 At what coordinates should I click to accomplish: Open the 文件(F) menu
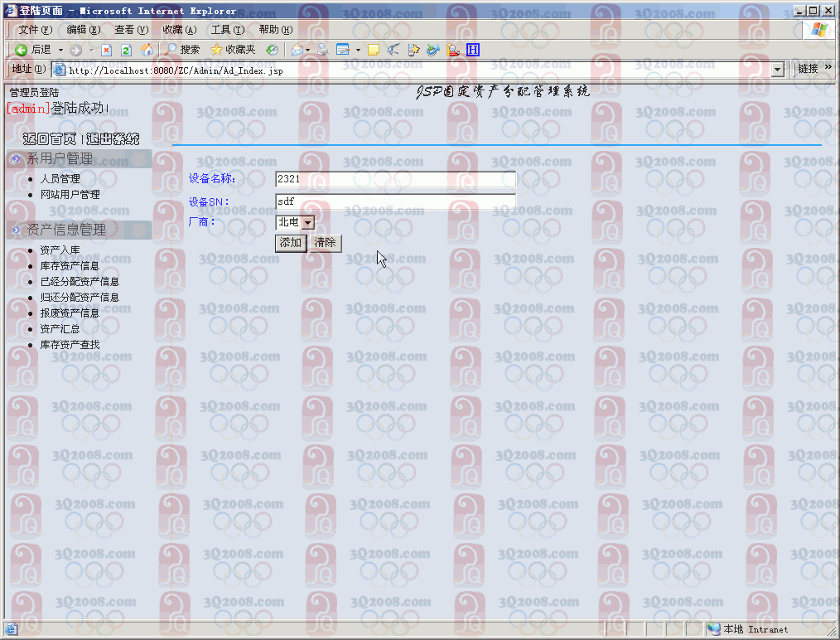[x=36, y=30]
